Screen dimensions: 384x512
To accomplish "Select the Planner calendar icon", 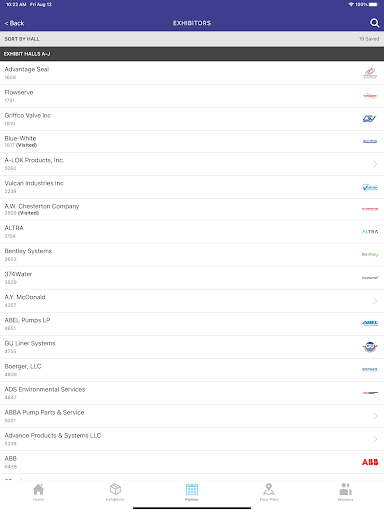I will (192, 489).
